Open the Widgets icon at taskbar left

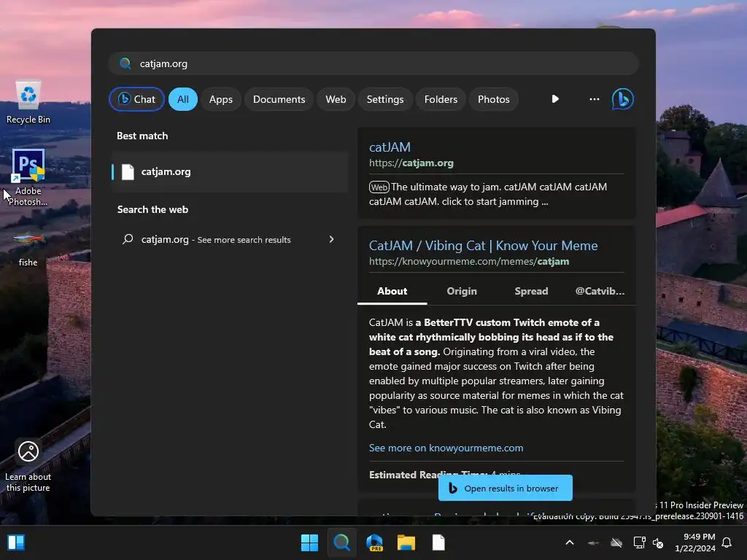[16, 542]
